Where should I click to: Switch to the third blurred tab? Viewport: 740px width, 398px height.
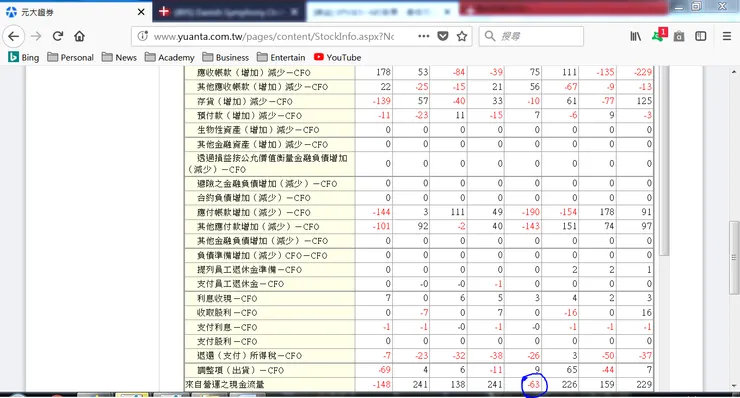[382, 12]
